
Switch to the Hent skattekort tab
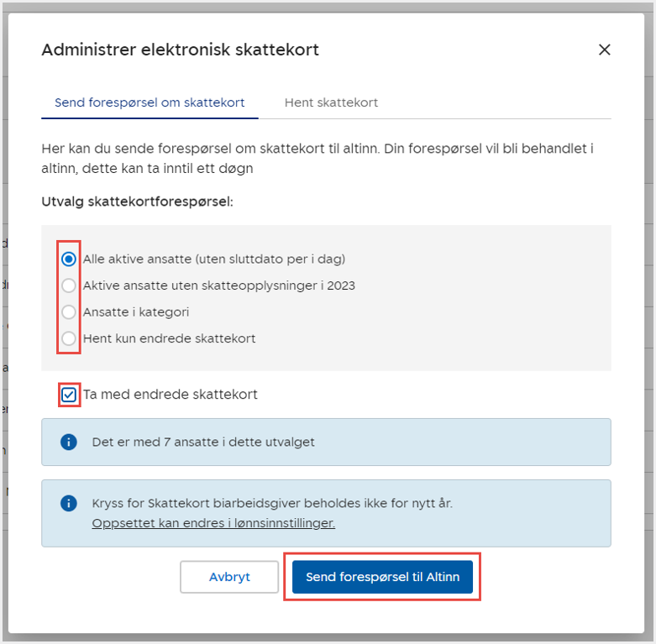coord(331,102)
